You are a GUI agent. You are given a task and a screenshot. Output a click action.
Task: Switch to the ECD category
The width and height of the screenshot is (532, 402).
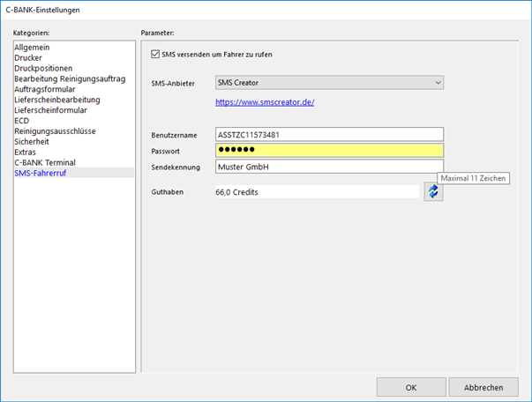(x=23, y=121)
